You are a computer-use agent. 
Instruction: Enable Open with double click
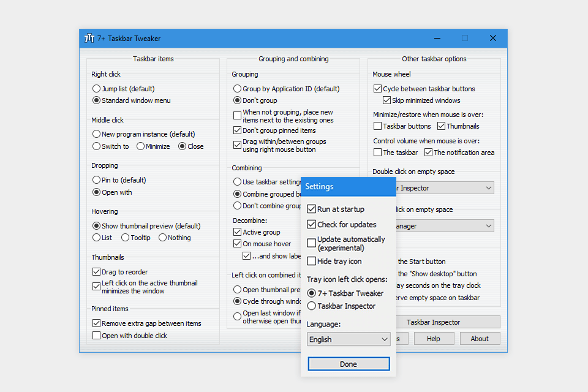pos(96,336)
